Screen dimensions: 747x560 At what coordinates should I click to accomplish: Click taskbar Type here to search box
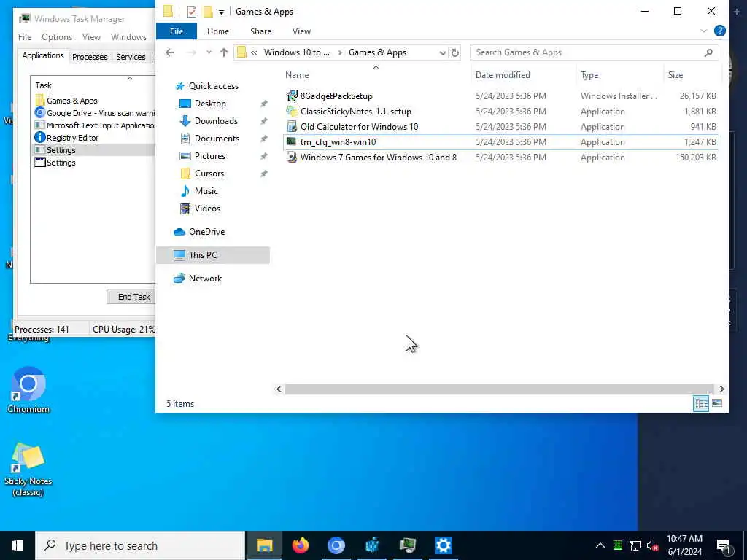(140, 545)
